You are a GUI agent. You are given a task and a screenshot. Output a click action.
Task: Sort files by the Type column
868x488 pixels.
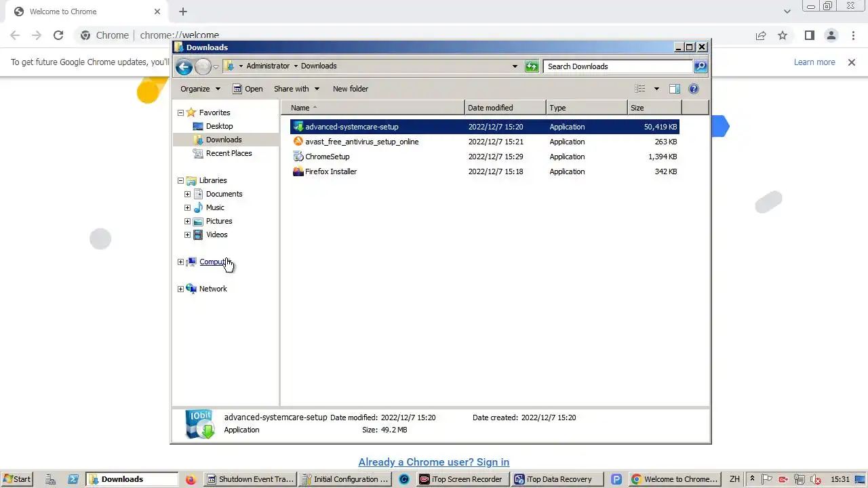point(587,108)
